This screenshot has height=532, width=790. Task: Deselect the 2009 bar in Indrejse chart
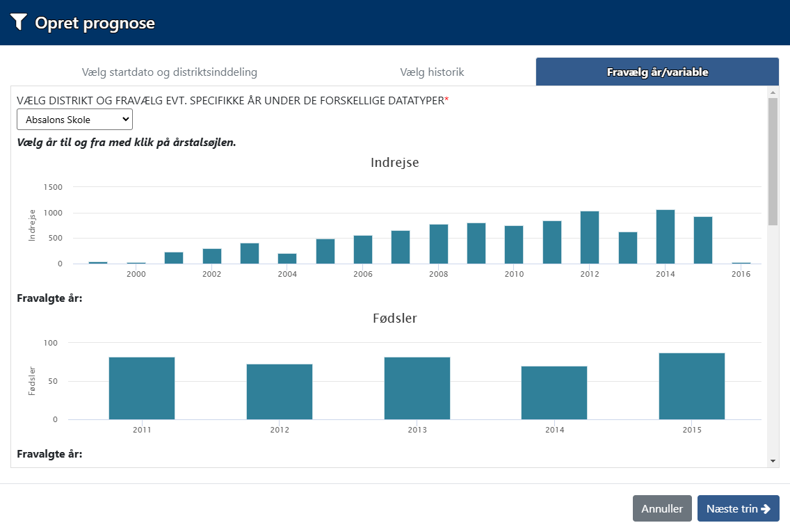point(476,243)
